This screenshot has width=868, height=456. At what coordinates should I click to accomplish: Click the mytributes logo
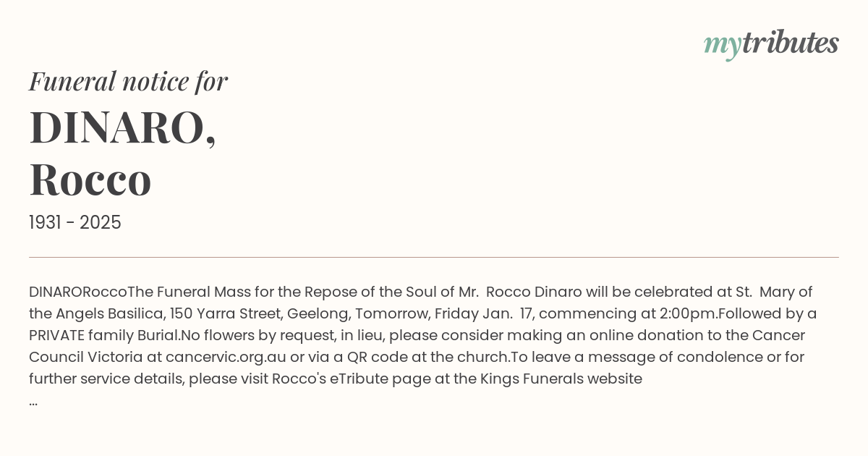pyautogui.click(x=771, y=44)
